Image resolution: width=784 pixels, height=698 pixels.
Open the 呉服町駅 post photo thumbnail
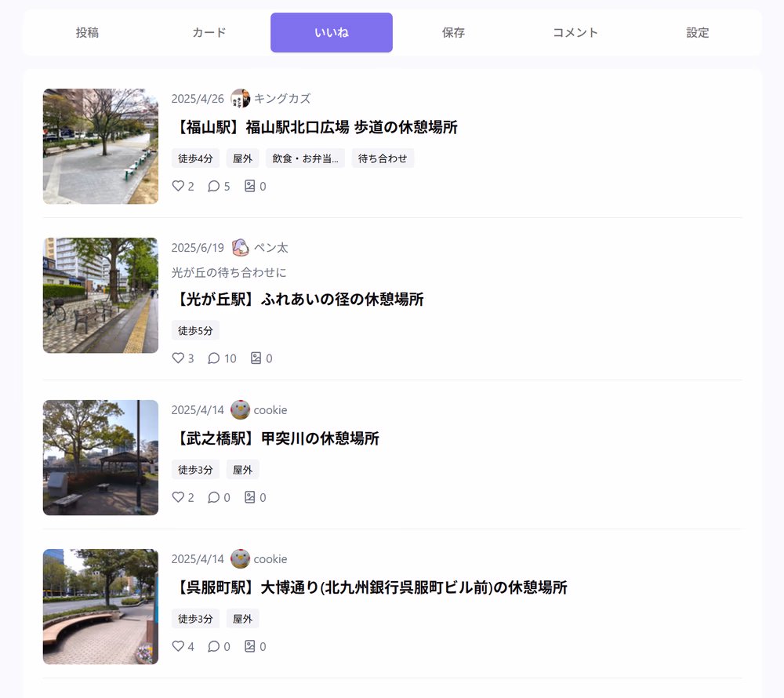100,606
